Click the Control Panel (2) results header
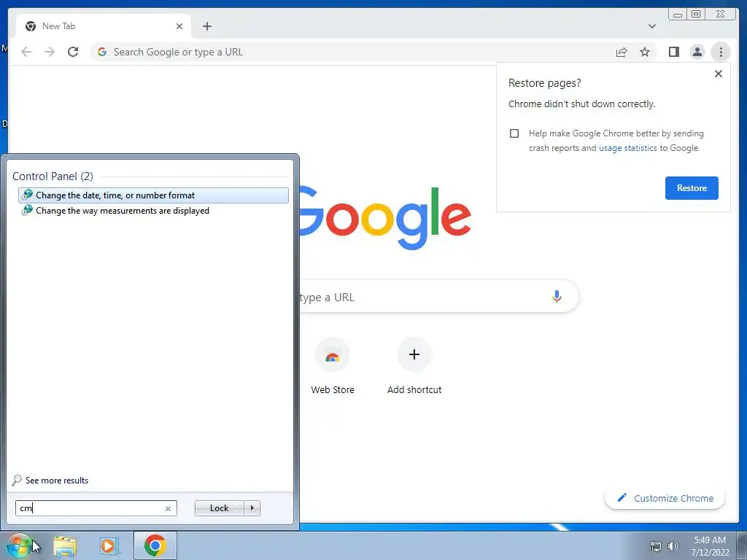The image size is (747, 560). click(x=53, y=176)
